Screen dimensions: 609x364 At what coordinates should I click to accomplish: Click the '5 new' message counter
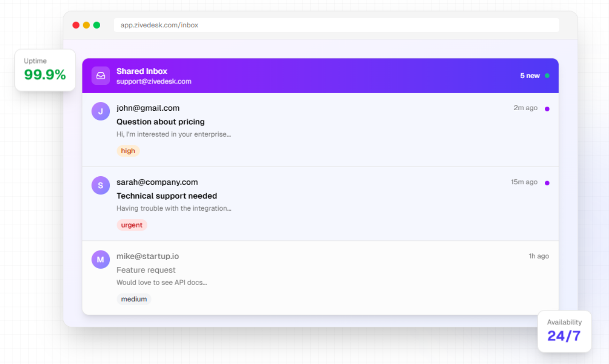click(530, 75)
